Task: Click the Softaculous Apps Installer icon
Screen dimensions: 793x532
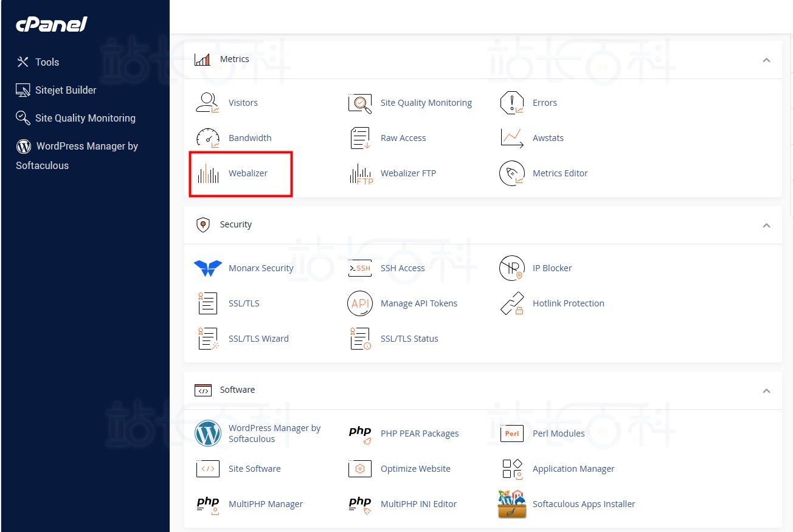Action: point(511,504)
